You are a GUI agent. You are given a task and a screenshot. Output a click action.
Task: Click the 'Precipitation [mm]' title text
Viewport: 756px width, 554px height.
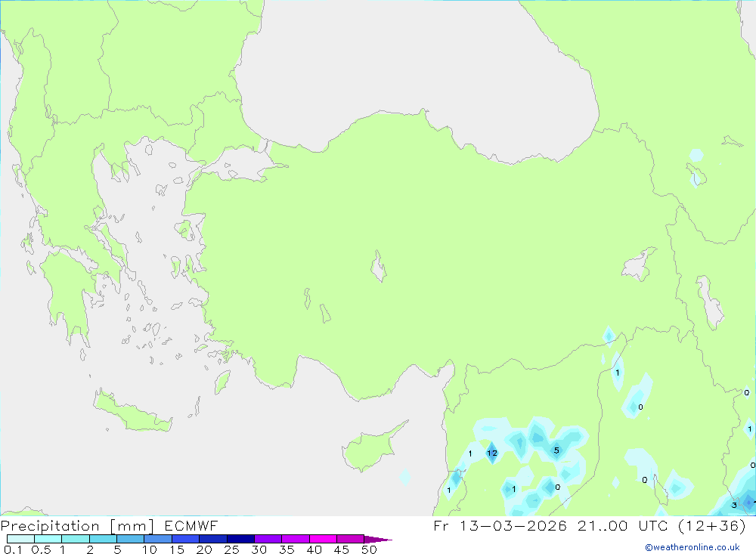click(77, 526)
